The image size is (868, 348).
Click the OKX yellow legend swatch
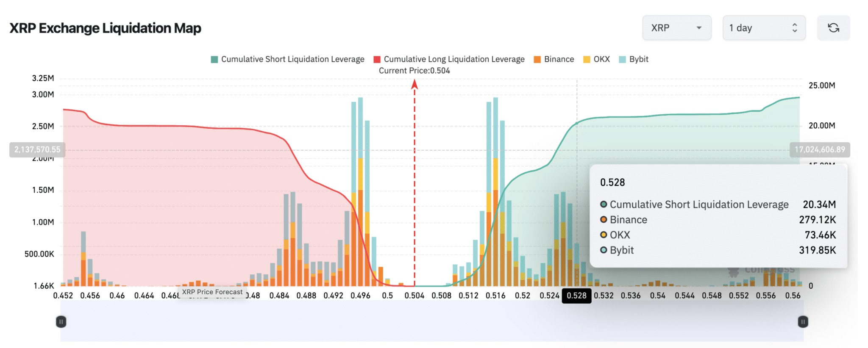(587, 60)
